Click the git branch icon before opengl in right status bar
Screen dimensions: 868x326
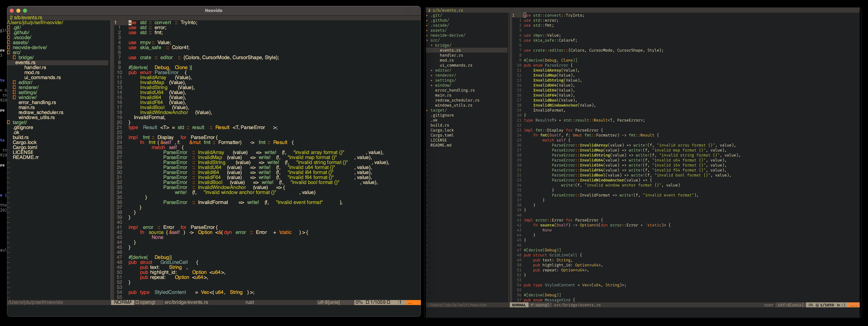(x=532, y=305)
